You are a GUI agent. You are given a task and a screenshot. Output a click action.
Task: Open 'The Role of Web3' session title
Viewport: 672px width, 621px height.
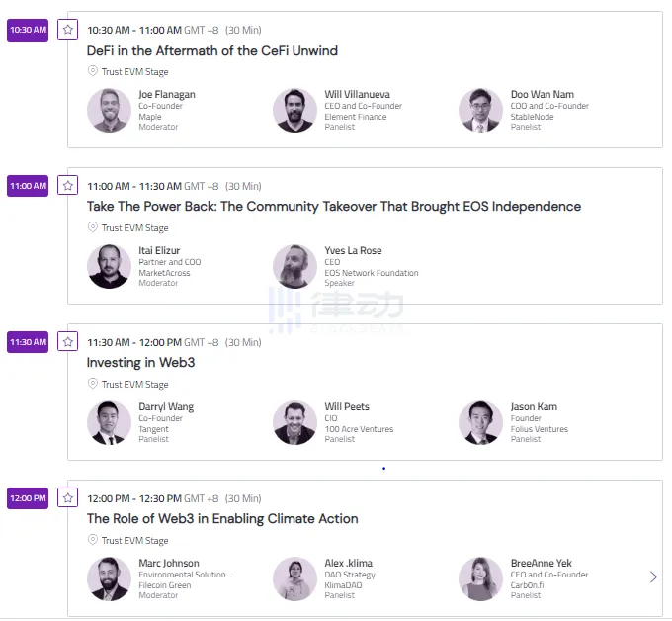222,519
